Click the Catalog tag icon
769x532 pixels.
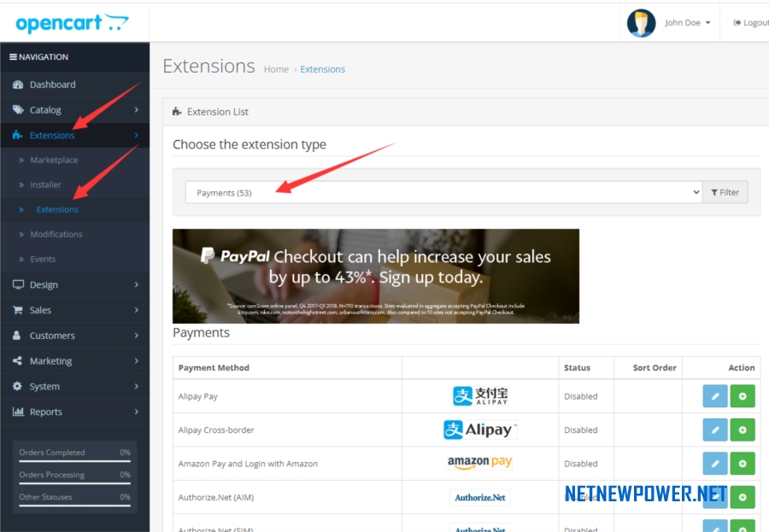pyautogui.click(x=18, y=110)
